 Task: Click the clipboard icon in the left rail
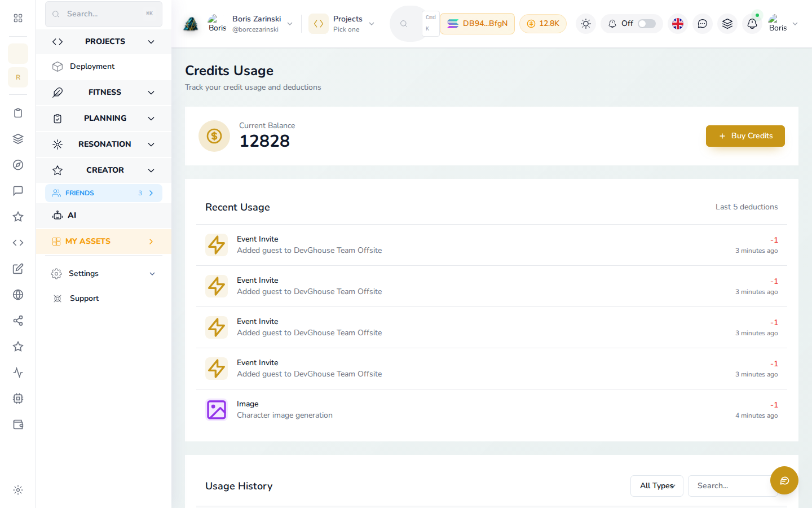(x=18, y=113)
